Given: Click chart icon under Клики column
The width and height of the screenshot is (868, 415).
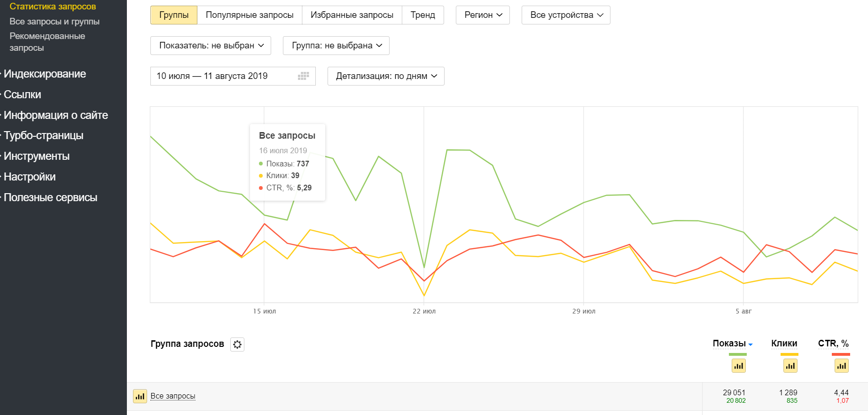Looking at the screenshot, I should tap(790, 366).
